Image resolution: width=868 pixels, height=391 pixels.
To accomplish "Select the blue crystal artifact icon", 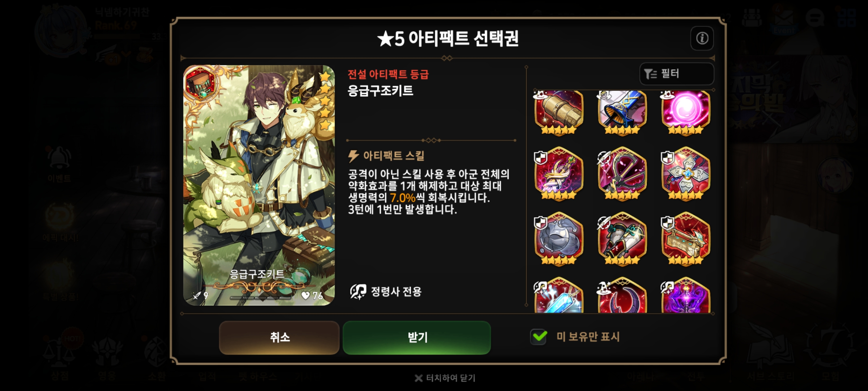I will (x=559, y=295).
